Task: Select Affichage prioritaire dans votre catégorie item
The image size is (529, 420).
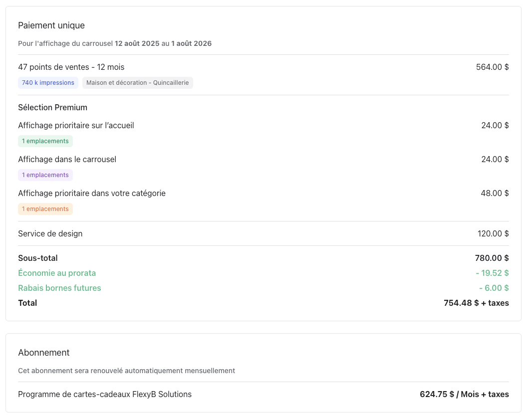Action: [x=92, y=193]
